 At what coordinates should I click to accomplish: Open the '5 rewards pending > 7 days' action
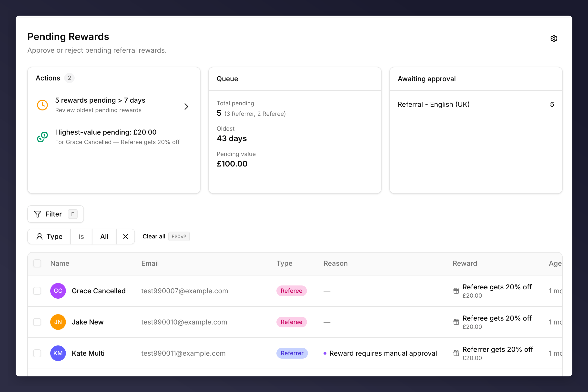point(114,105)
